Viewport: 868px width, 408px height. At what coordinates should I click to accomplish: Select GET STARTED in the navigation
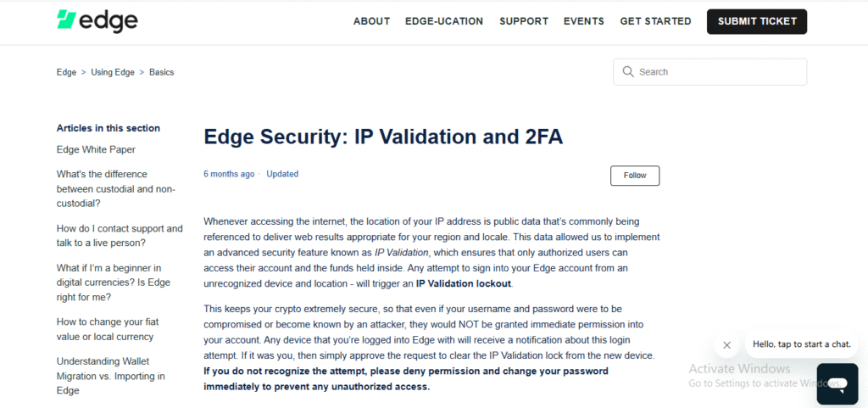[x=655, y=21]
